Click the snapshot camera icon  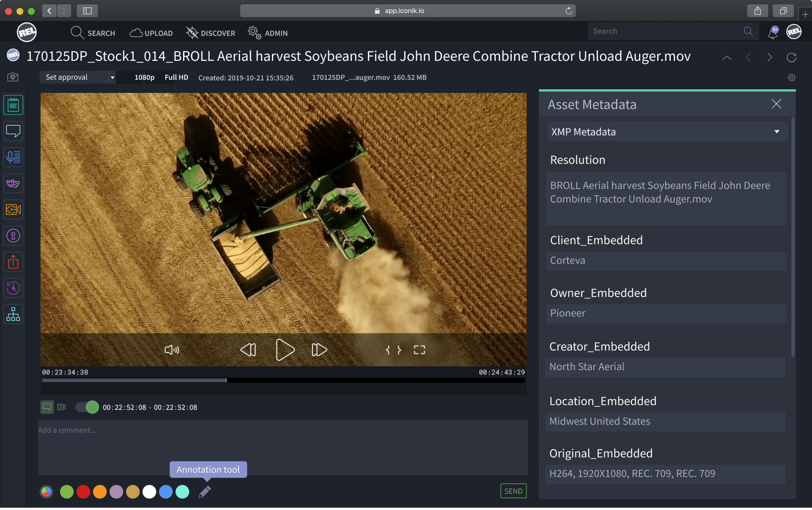(13, 77)
